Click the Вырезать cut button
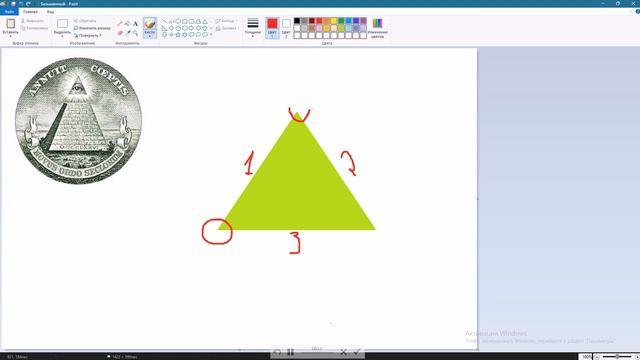 (x=33, y=21)
